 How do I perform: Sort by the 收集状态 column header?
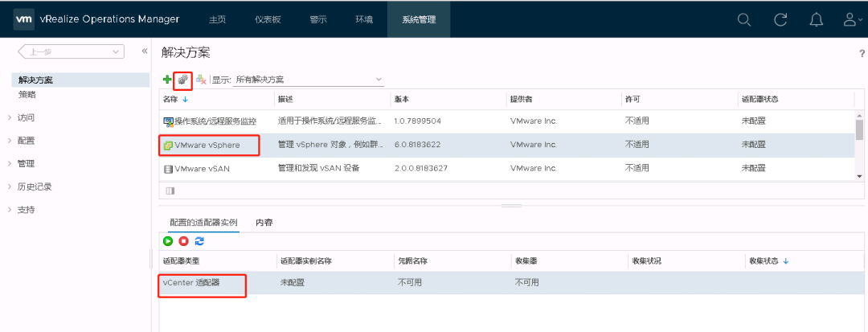click(803, 260)
